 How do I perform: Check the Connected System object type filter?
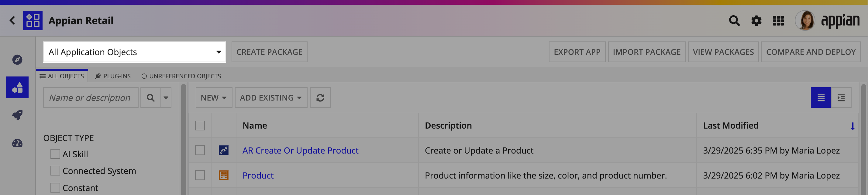(x=55, y=171)
